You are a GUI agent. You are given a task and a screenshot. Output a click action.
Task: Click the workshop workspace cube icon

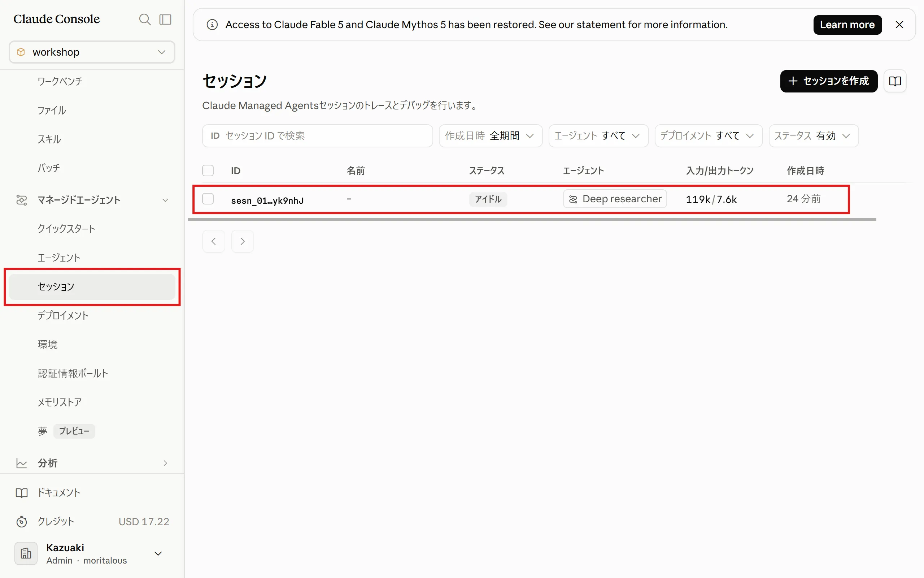click(21, 52)
